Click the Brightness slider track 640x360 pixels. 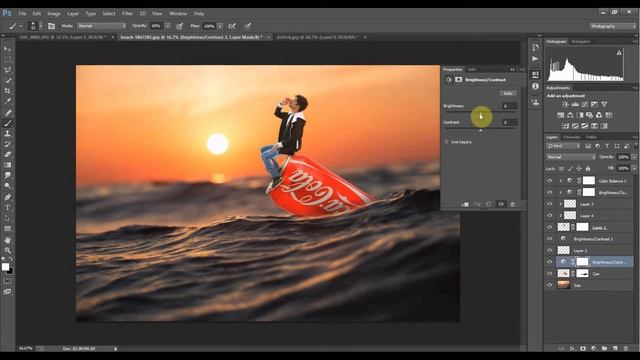[x=480, y=112]
